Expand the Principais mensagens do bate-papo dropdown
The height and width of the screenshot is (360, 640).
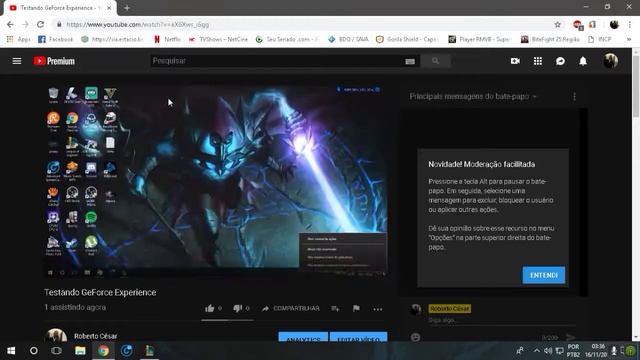473,96
